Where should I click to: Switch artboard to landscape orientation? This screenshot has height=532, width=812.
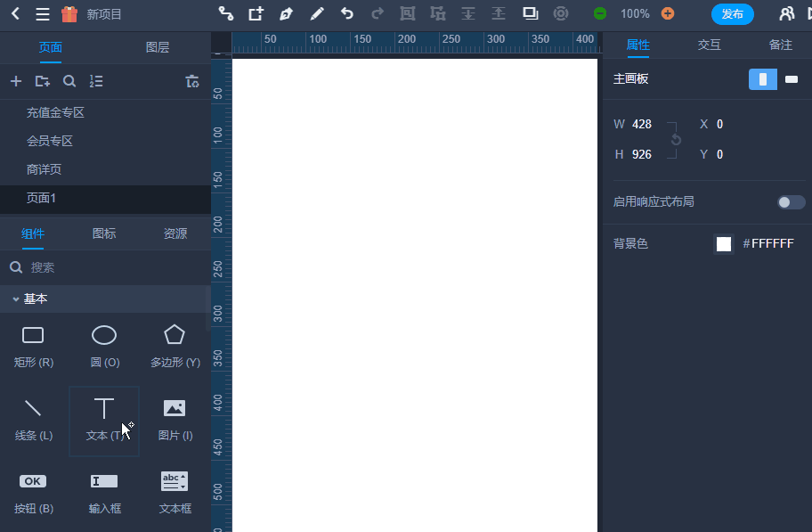pos(791,79)
